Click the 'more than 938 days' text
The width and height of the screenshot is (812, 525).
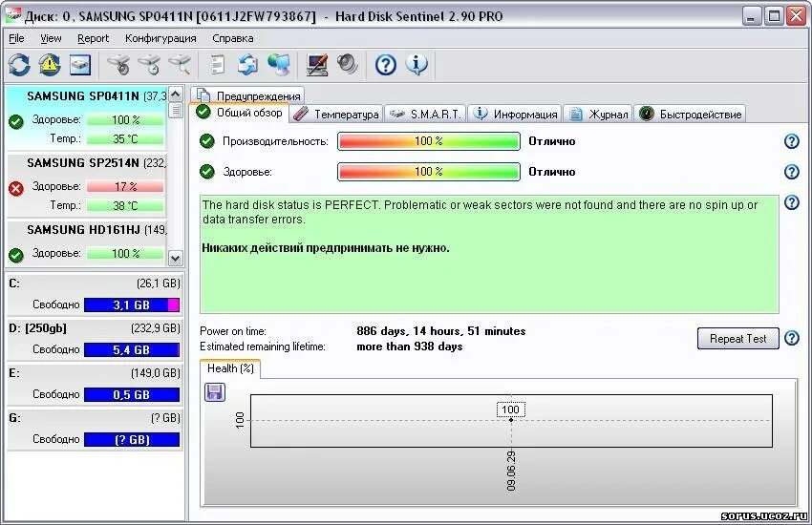coord(409,346)
